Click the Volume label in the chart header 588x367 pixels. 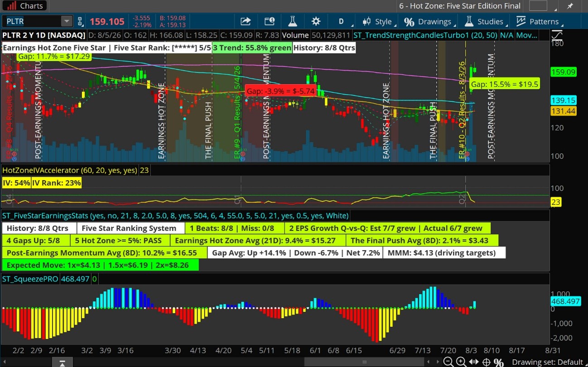pyautogui.click(x=295, y=35)
